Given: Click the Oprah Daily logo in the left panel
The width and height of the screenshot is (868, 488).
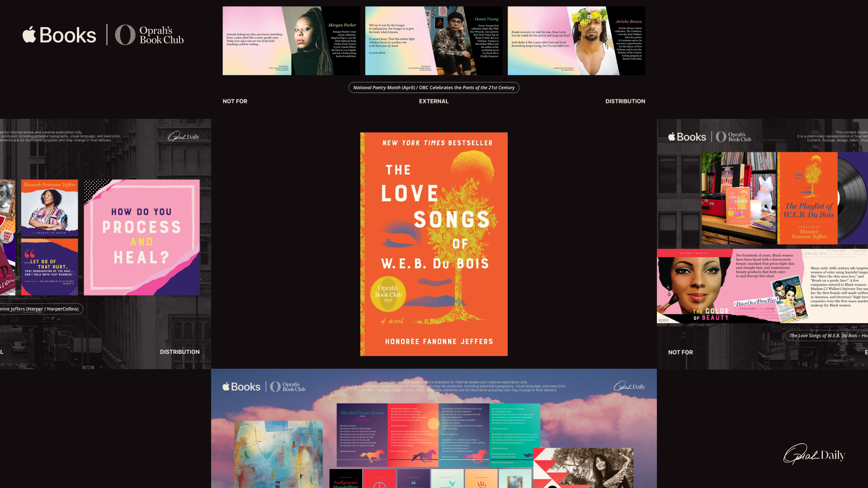Looking at the screenshot, I should (x=184, y=136).
